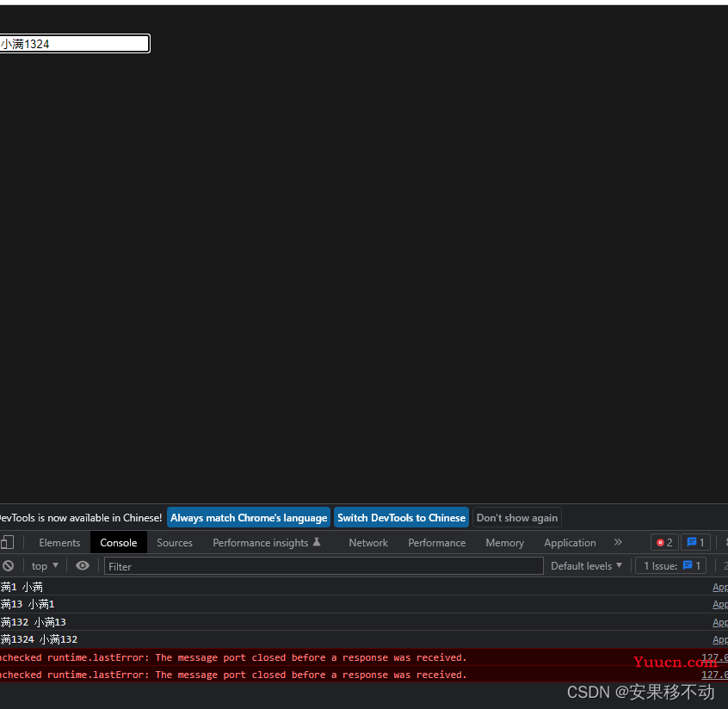Image resolution: width=728 pixels, height=709 pixels.
Task: Click Always match Chrome's language button
Action: click(249, 518)
